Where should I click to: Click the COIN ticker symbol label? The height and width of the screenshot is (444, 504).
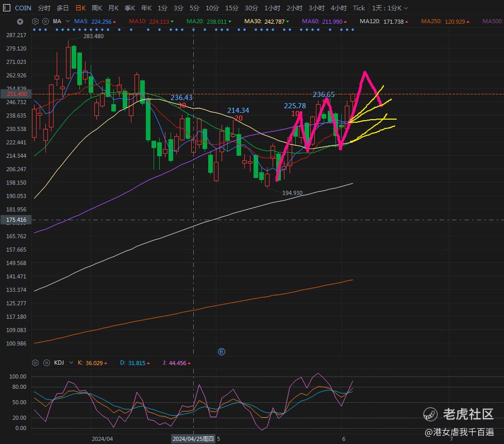(x=23, y=8)
